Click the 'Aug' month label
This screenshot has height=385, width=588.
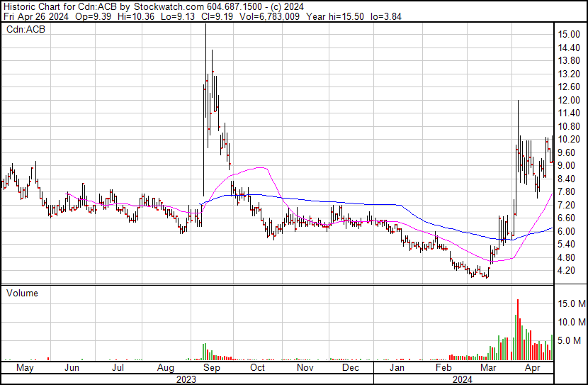click(x=165, y=368)
